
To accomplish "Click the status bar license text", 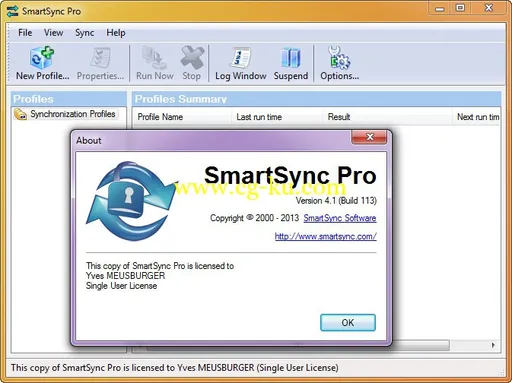I will 174,368.
